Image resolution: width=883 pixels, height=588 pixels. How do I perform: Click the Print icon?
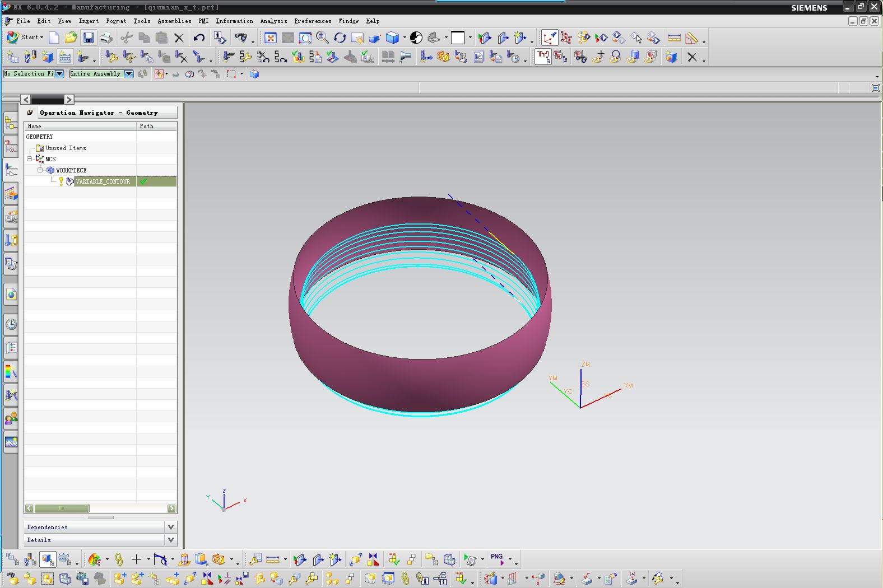(x=106, y=38)
